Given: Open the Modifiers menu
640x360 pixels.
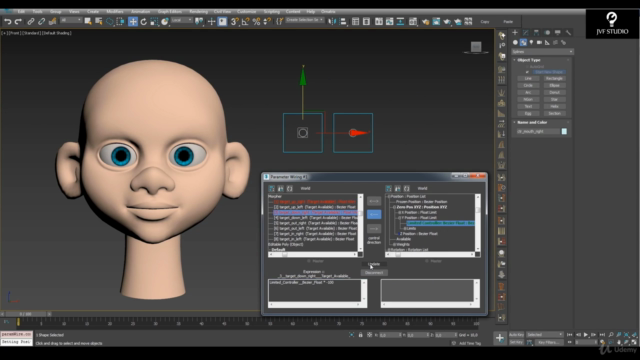Looking at the screenshot, I should 115,11.
